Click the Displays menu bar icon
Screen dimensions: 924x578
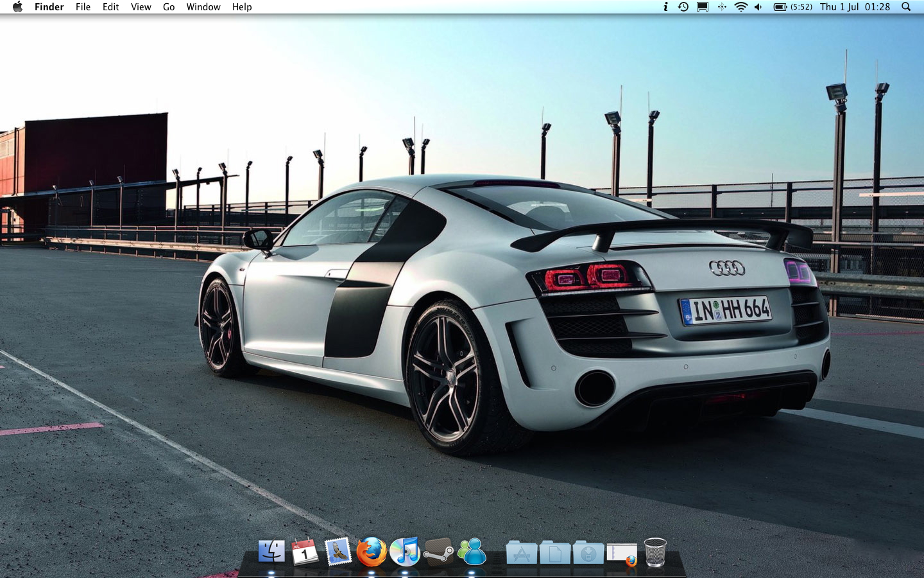(x=703, y=7)
